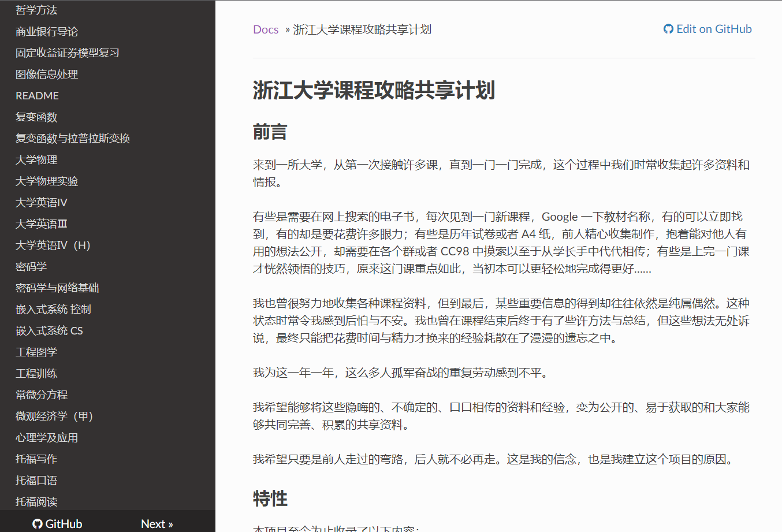Open 托福口语 sidebar entry
The width and height of the screenshot is (782, 532).
point(36,481)
